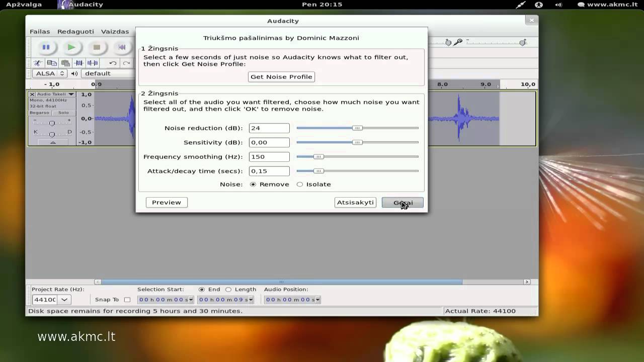Click the timeline ruler at 9.0
Screen dimensions: 644x362
[486, 84]
